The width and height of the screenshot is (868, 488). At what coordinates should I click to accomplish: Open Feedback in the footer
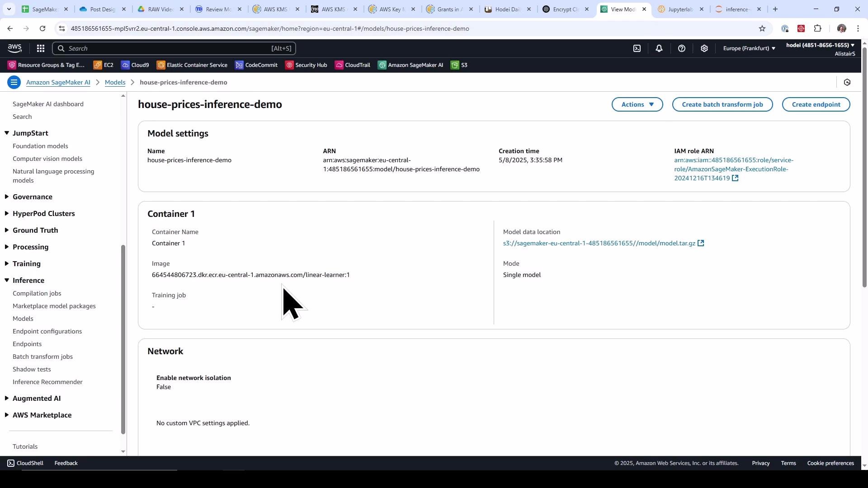(x=66, y=464)
